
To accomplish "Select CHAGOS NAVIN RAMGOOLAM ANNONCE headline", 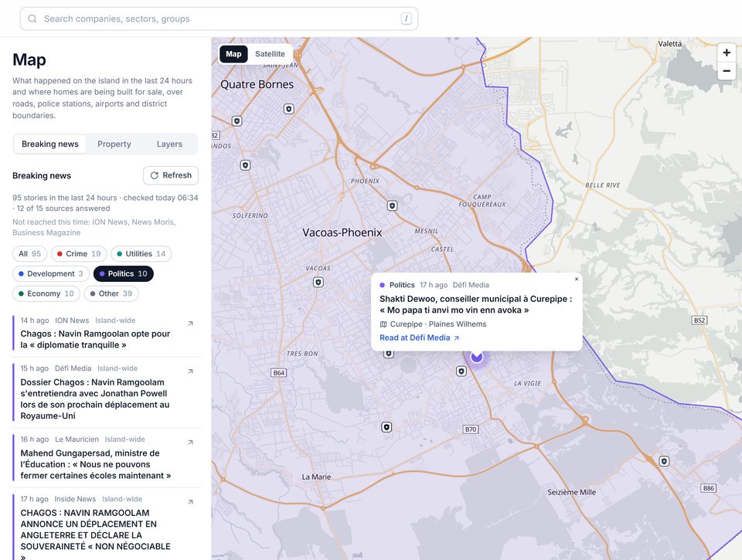I will pyautogui.click(x=96, y=535).
